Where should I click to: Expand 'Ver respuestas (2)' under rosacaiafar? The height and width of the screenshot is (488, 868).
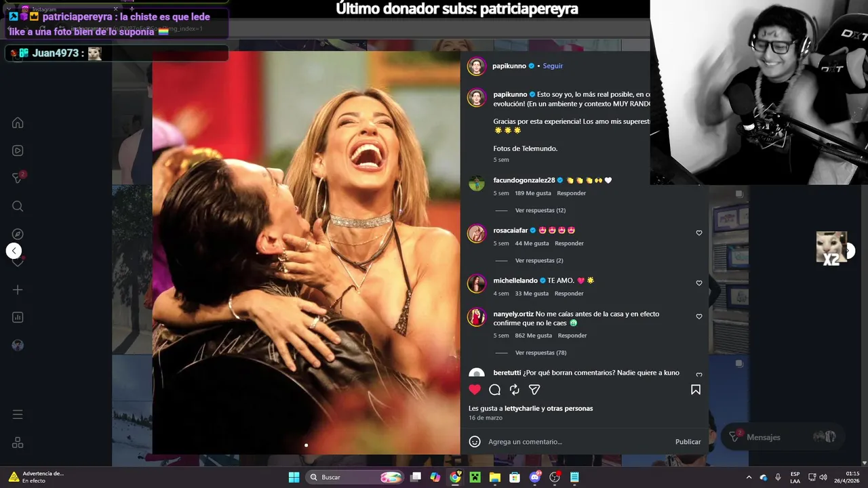point(539,260)
